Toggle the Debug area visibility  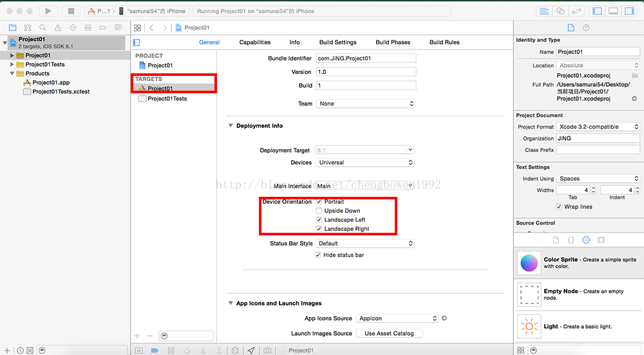tap(613, 11)
